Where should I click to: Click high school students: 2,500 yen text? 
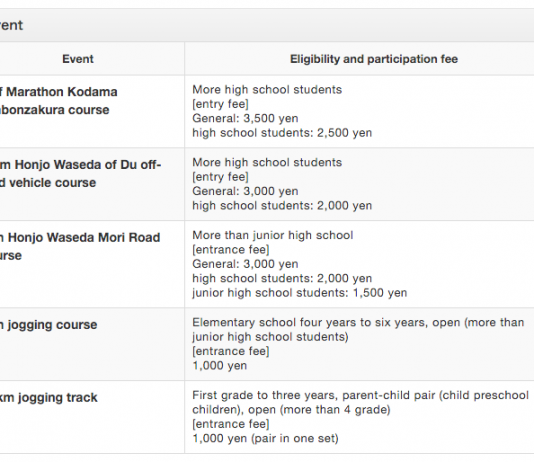[282, 132]
